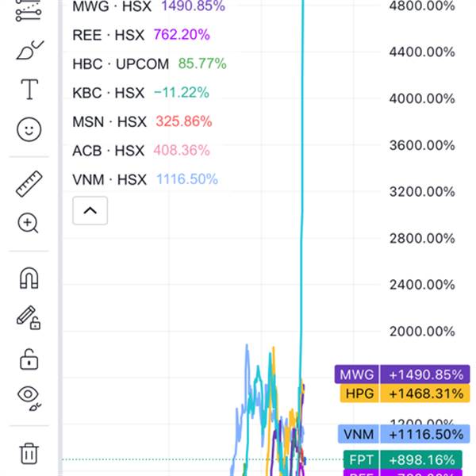The width and height of the screenshot is (476, 476).
Task: Toggle stay in drawing mode pencil-lock
Action: tap(29, 318)
